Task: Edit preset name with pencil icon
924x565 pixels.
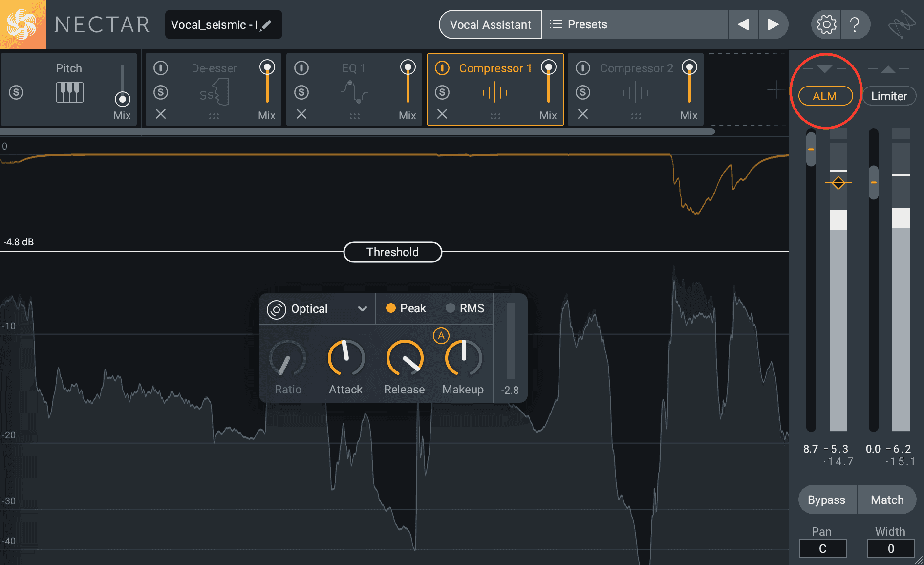Action: tap(265, 25)
